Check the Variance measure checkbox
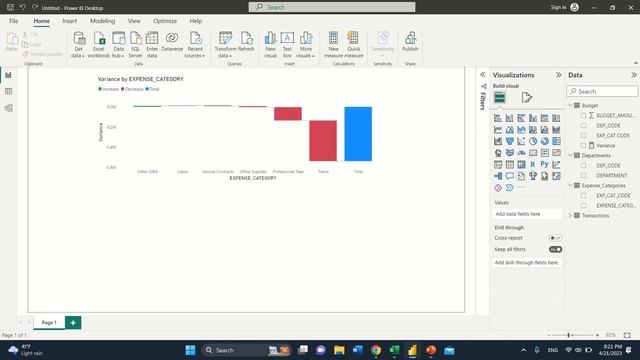Screen dimensions: 640x360 (x=583, y=145)
